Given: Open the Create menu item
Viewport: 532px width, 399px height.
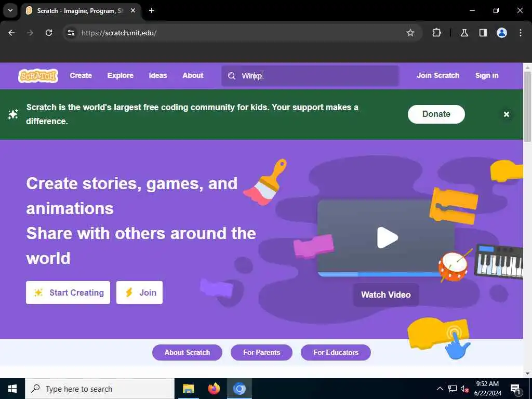Looking at the screenshot, I should point(81,76).
